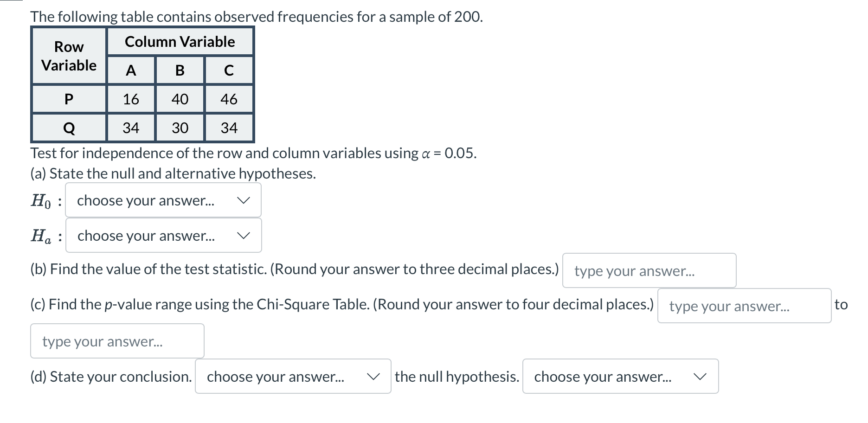This screenshot has height=423, width=868.
Task: Open the H₀ hypothesis dropdown
Action: tap(162, 200)
